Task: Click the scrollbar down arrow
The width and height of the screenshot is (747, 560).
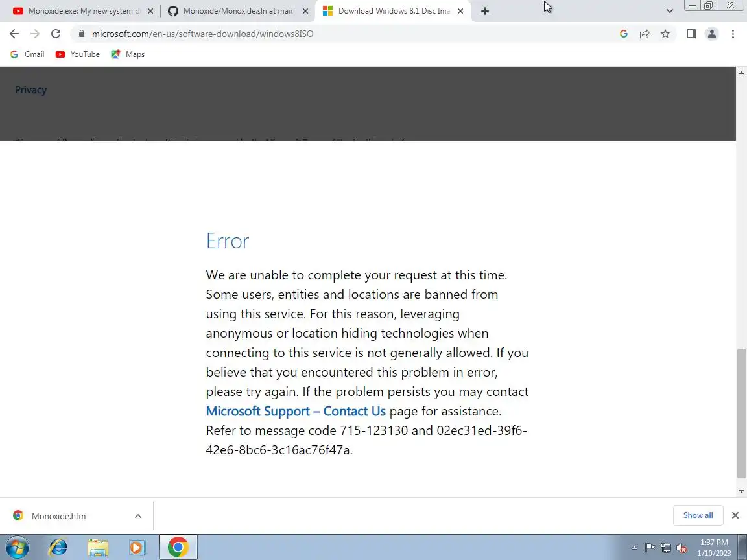Action: tap(741, 491)
